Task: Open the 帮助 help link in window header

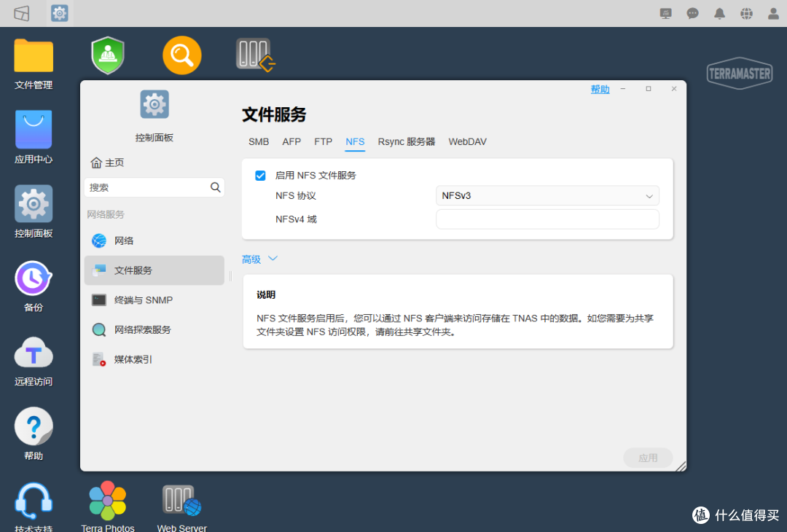Action: (x=600, y=89)
